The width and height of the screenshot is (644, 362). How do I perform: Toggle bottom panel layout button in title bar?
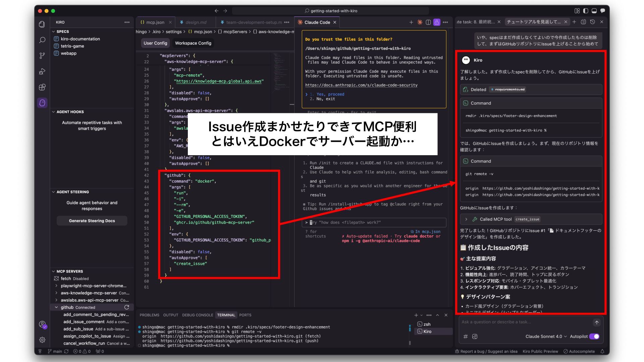pos(594,11)
